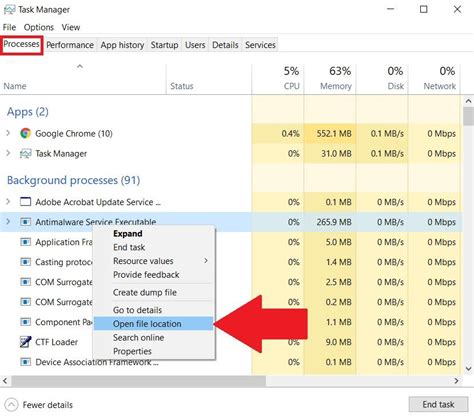Click the horizontal scrollbar right arrow
The width and height of the screenshot is (474, 420).
click(456, 381)
